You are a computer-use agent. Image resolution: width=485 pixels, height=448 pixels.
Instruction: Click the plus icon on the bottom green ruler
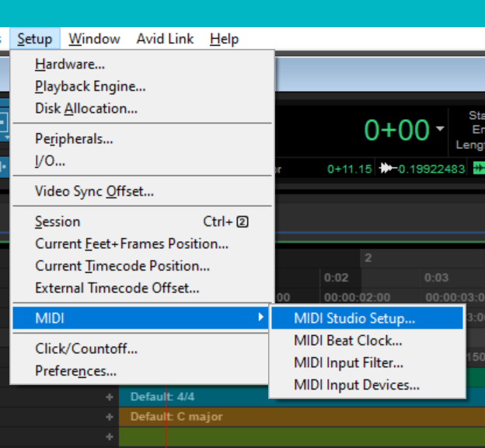click(x=110, y=437)
